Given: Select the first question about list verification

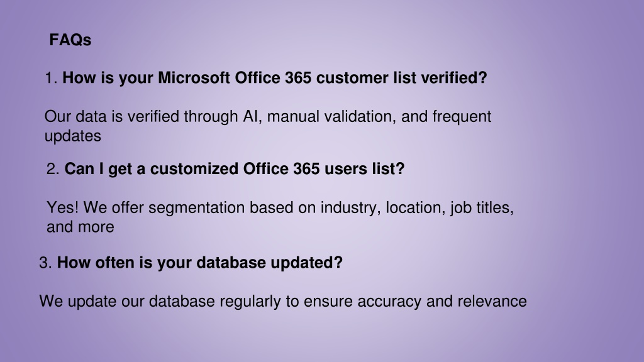Looking at the screenshot, I should click(274, 77).
